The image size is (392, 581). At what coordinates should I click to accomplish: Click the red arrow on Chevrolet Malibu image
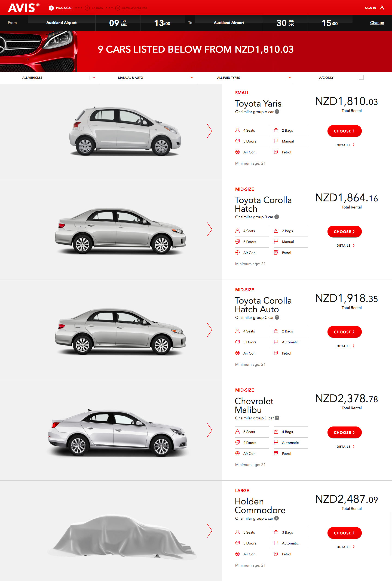coord(209,430)
